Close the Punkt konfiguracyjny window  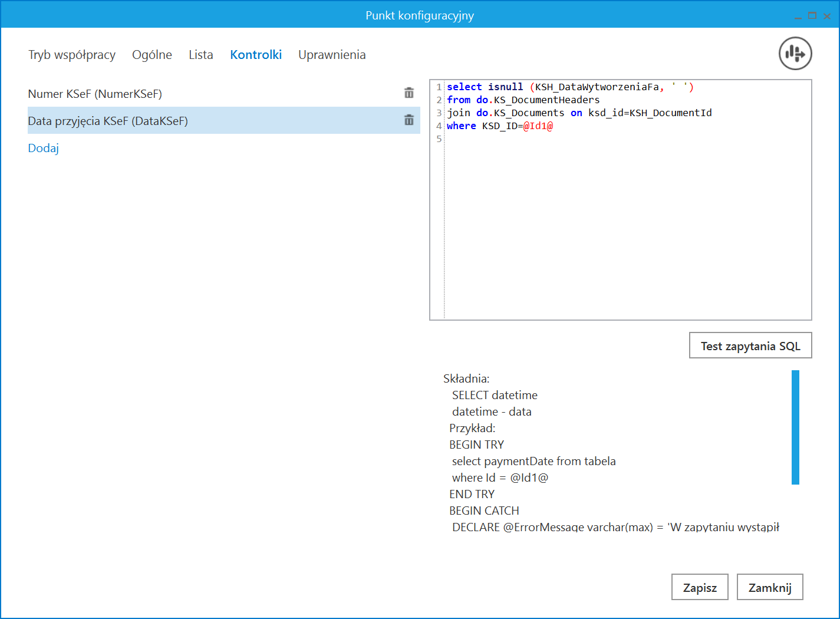[x=827, y=16]
